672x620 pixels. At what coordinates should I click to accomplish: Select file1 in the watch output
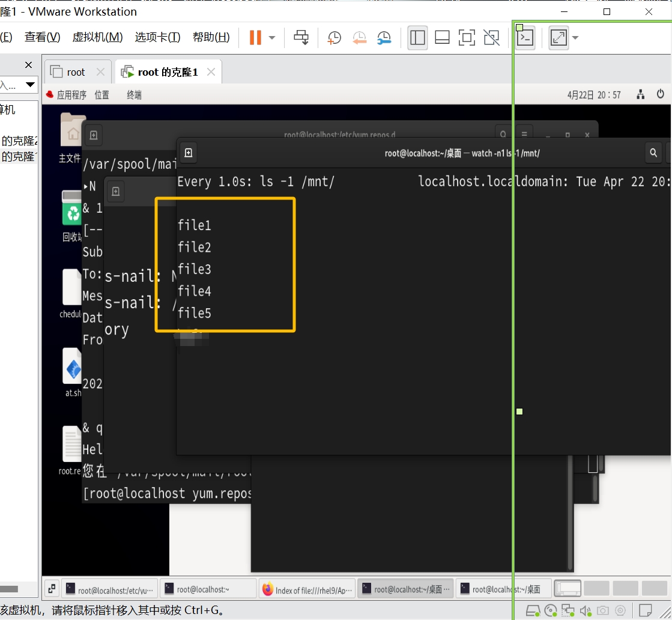[x=194, y=225]
